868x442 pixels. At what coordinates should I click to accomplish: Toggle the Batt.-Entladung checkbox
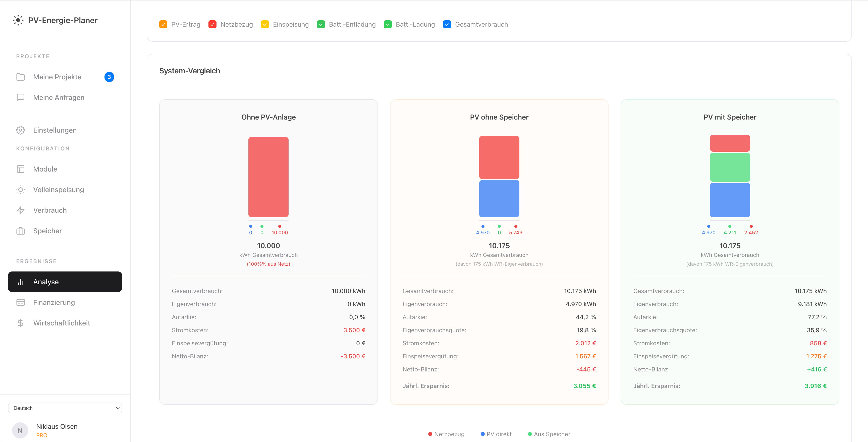coord(321,24)
